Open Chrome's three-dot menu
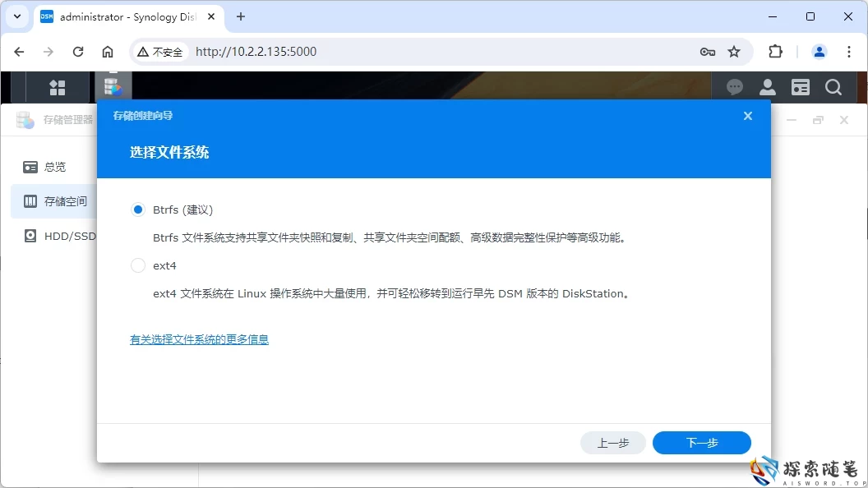This screenshot has height=488, width=868. pos(849,51)
